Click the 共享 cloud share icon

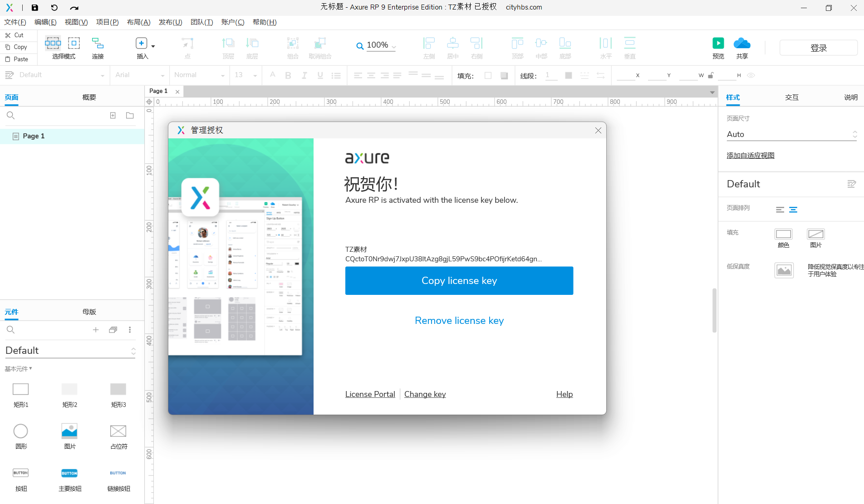point(742,43)
